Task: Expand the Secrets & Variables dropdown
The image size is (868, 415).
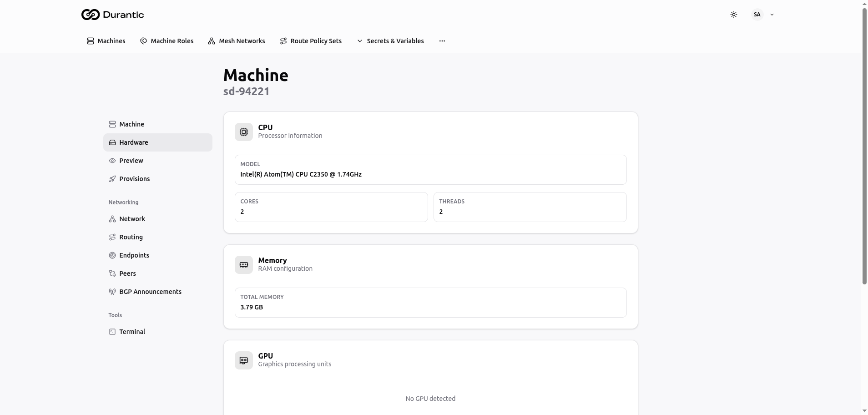Action: click(395, 40)
